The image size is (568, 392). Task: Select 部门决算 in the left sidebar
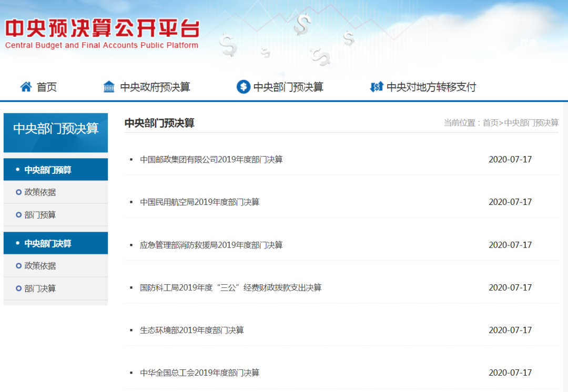point(40,288)
